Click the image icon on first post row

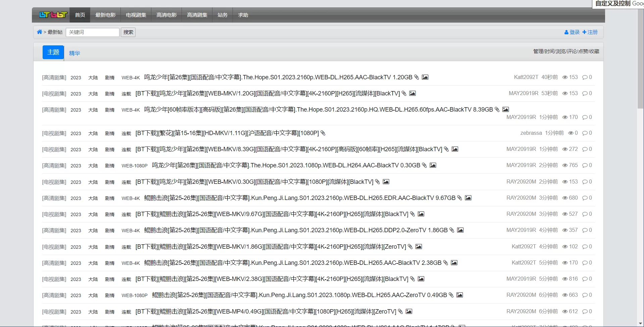(425, 77)
